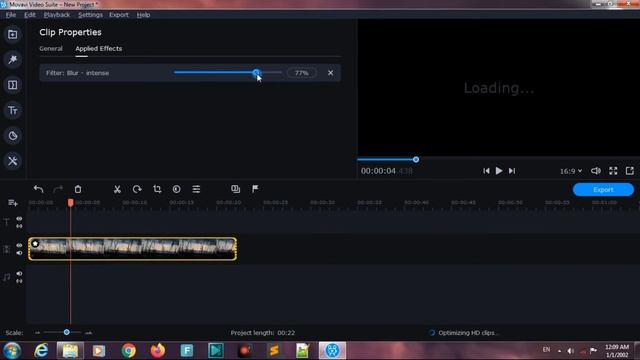Viewport: 640px width, 360px height.
Task: Enter fullscreen preview mode
Action: pos(613,171)
